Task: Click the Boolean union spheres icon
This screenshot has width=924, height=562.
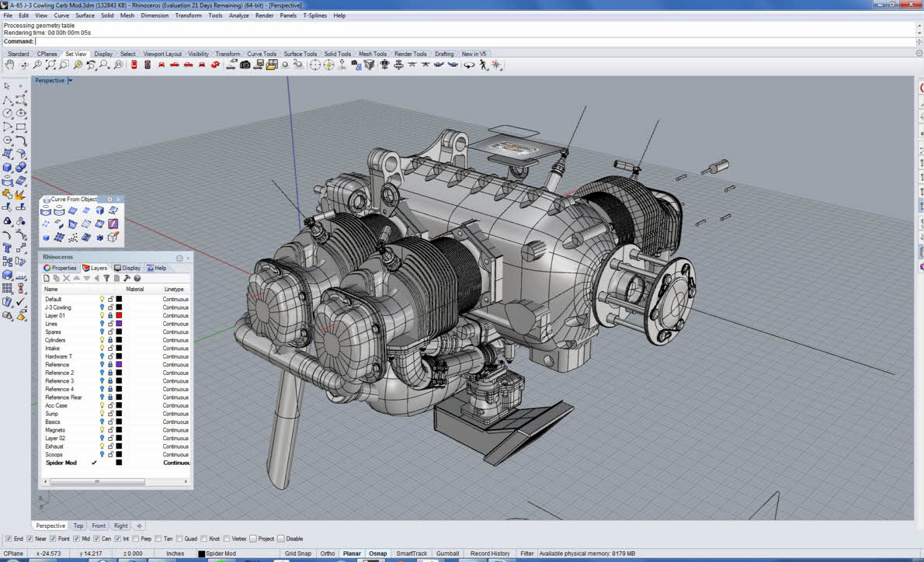Action: pos(21,168)
